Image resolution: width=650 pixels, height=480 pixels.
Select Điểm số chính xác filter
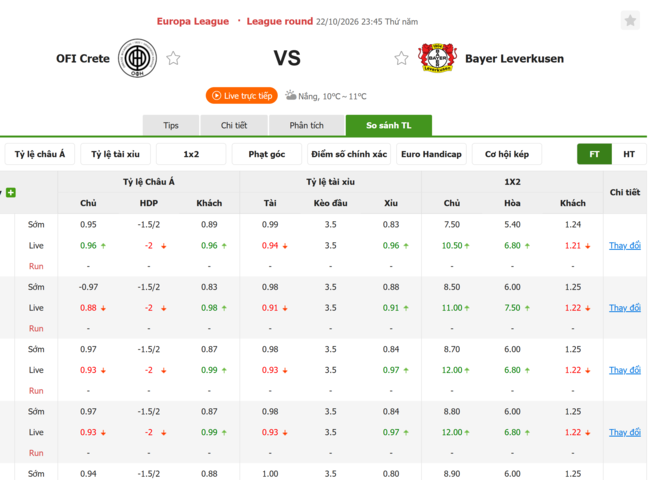[x=349, y=154]
